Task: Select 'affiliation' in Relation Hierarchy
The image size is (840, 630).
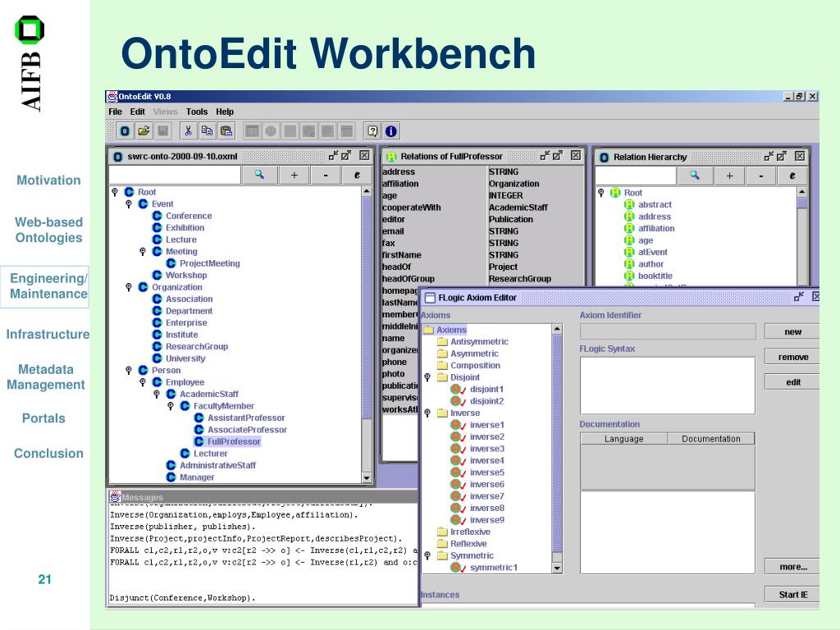Action: [x=656, y=228]
